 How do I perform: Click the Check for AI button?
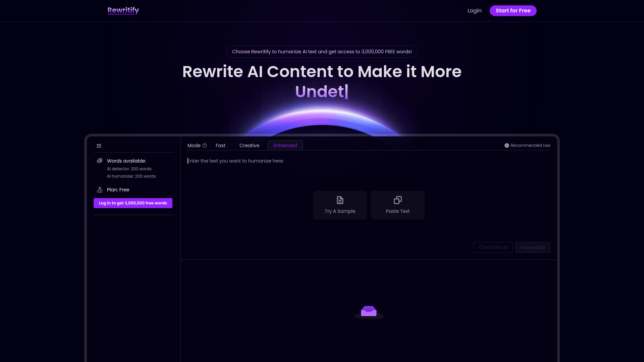[493, 247]
